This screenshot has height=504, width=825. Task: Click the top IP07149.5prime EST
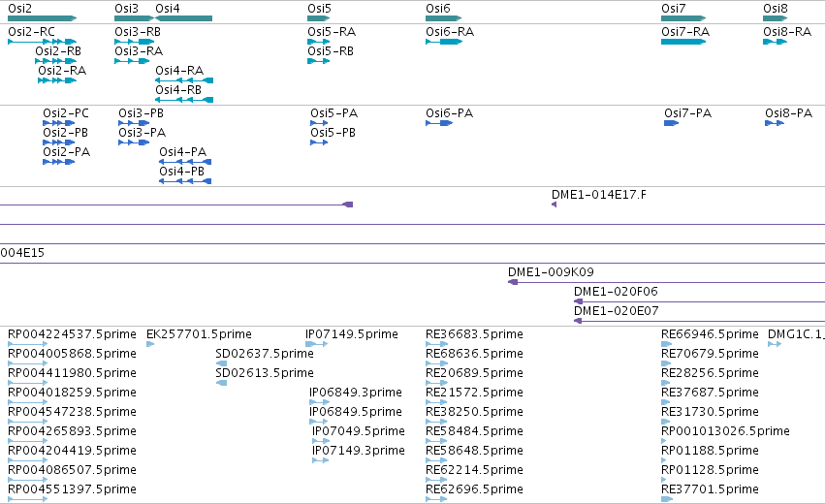click(352, 334)
